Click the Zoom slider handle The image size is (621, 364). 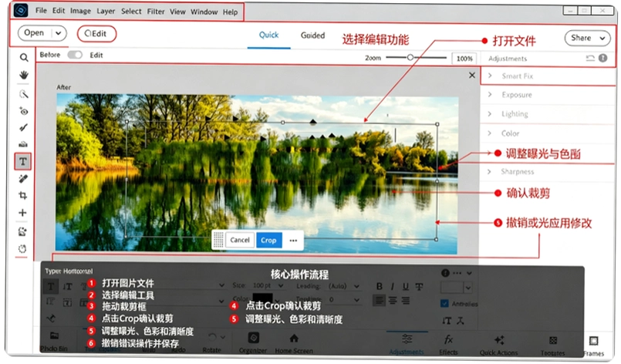[410, 57]
